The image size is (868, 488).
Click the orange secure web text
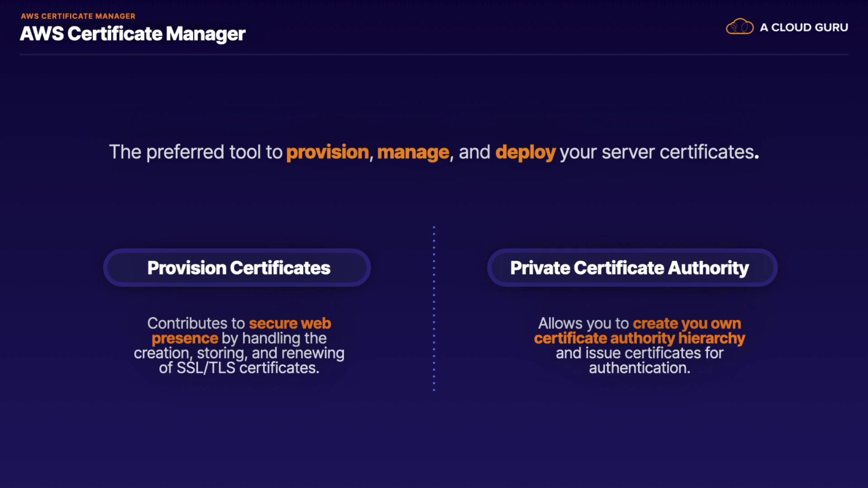[x=290, y=324]
